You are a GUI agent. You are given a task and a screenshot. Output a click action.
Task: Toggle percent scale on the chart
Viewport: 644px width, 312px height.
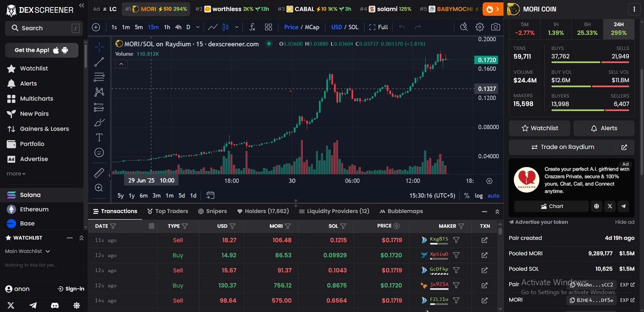(466, 195)
